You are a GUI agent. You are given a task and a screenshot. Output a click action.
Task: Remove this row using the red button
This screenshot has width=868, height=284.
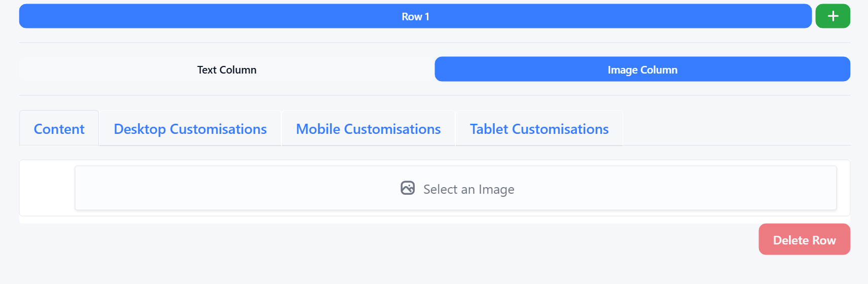tap(804, 239)
